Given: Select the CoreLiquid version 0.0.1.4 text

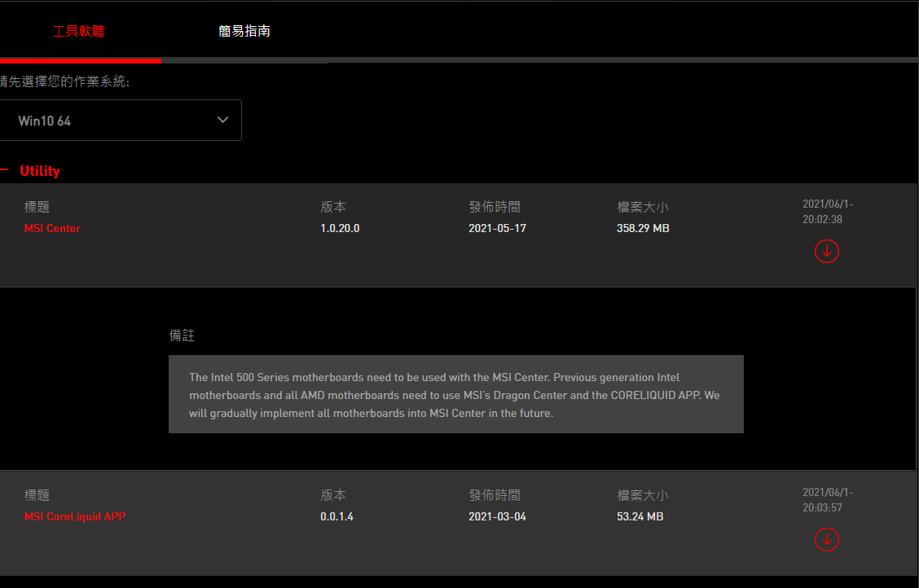Looking at the screenshot, I should 337,516.
